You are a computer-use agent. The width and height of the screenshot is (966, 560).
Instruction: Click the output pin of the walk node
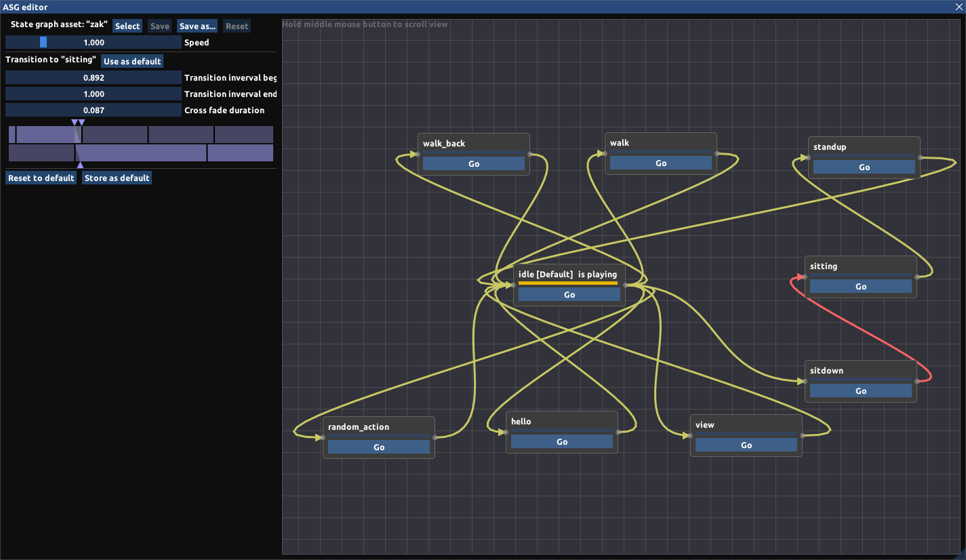point(716,153)
